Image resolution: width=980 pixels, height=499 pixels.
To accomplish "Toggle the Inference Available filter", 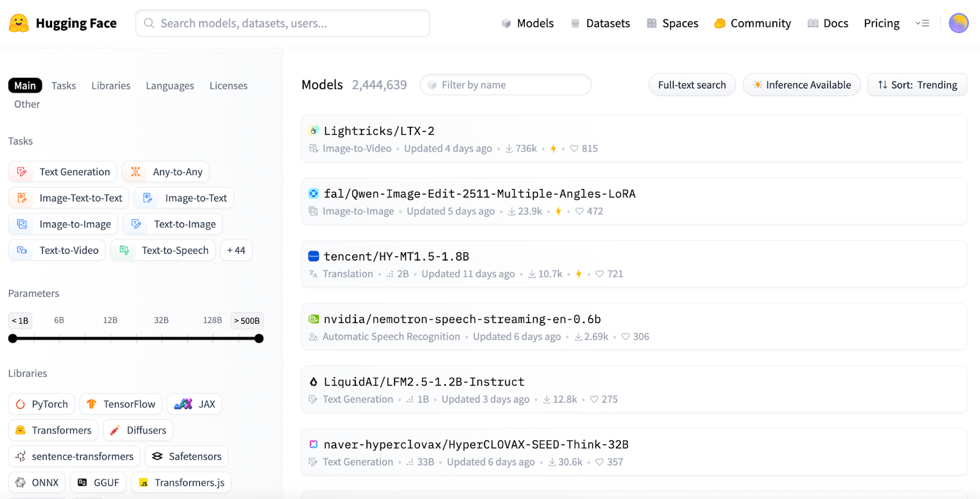I will click(801, 85).
